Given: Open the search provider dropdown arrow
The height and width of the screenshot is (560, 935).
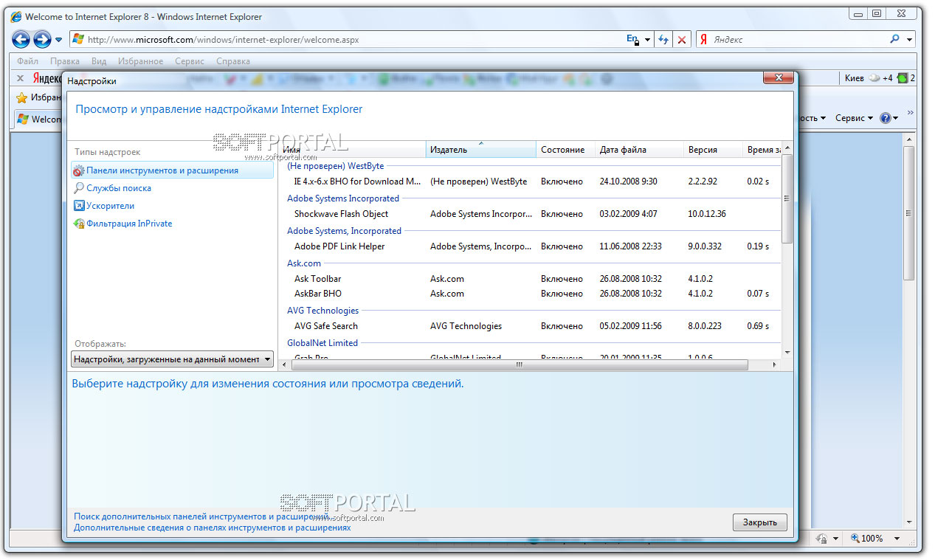Looking at the screenshot, I should [x=909, y=40].
